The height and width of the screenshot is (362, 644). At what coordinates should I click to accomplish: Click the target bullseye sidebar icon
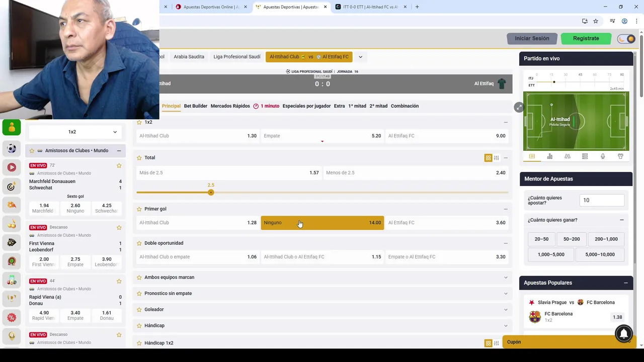point(12,187)
